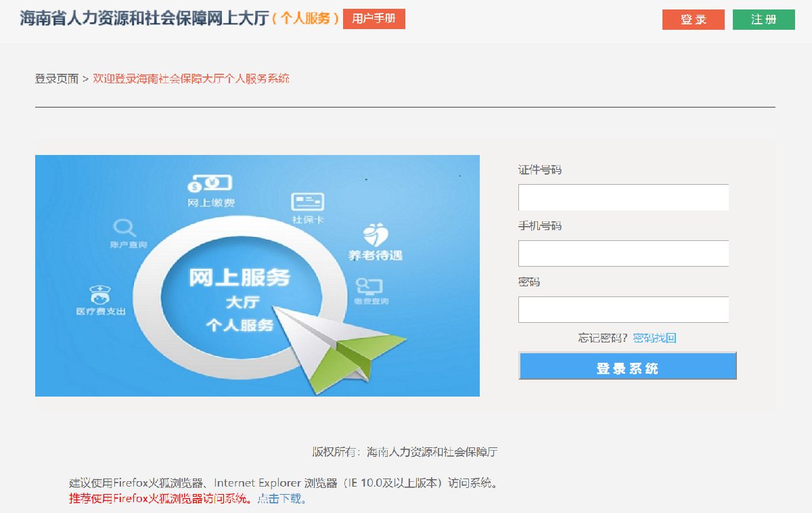Click the orange 登录 button in header
The width and height of the screenshot is (812, 513).
tap(694, 20)
